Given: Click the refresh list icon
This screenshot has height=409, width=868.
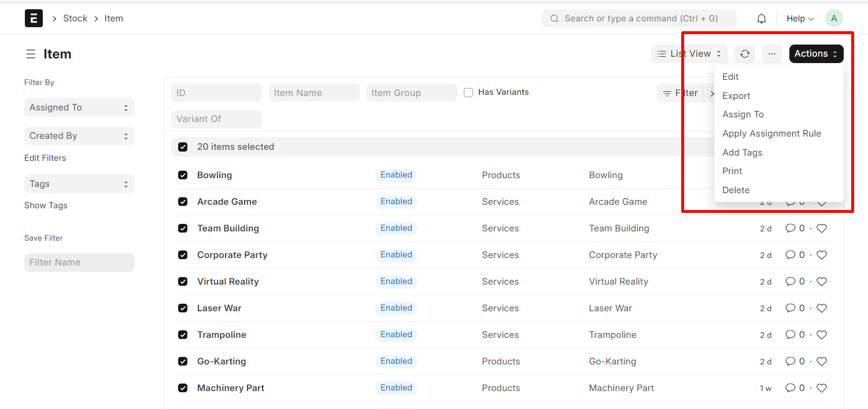Looking at the screenshot, I should point(745,54).
